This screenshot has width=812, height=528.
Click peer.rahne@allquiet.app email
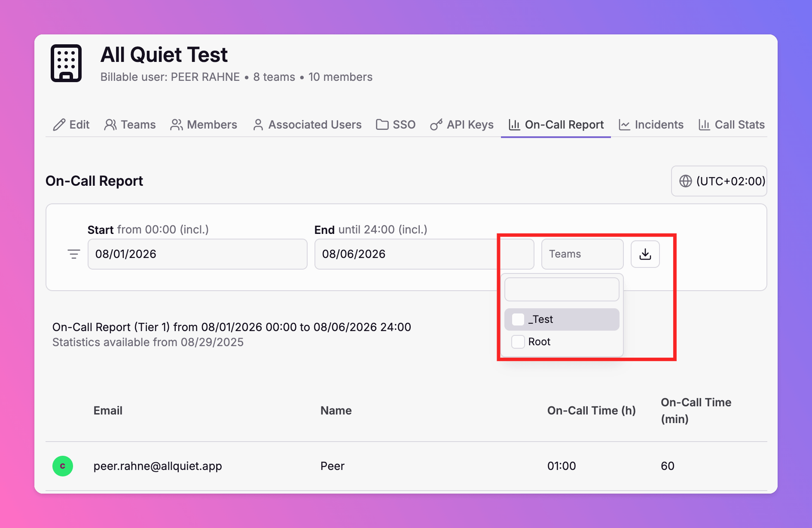(158, 466)
